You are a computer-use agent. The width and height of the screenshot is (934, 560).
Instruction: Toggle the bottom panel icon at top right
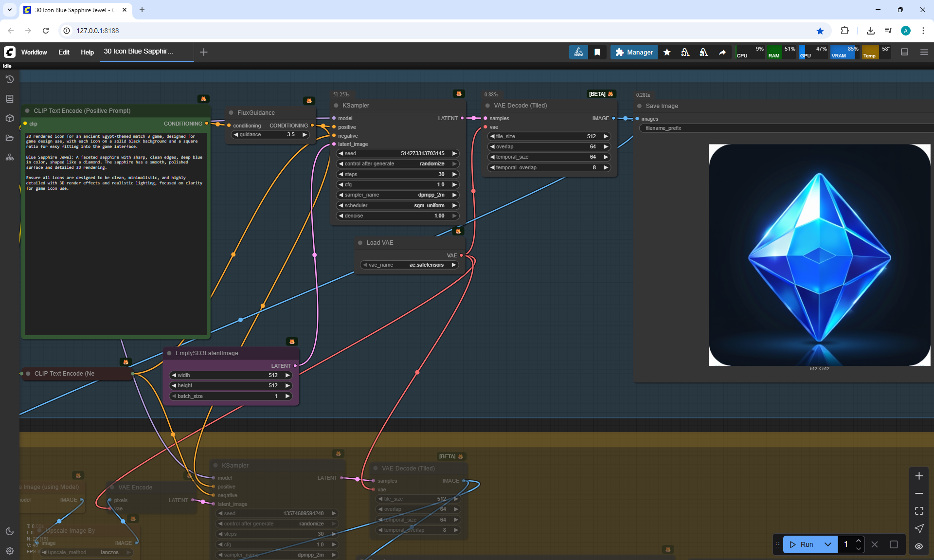(905, 52)
